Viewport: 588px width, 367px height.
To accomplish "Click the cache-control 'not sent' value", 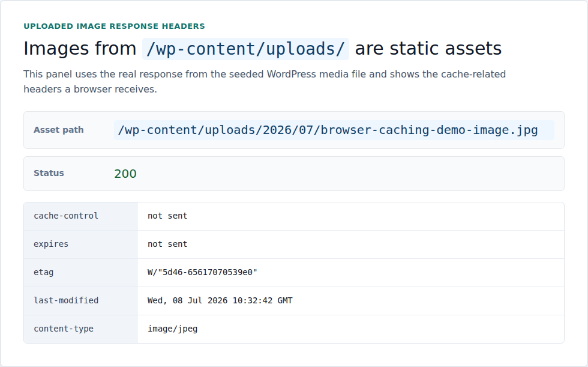I will click(167, 216).
